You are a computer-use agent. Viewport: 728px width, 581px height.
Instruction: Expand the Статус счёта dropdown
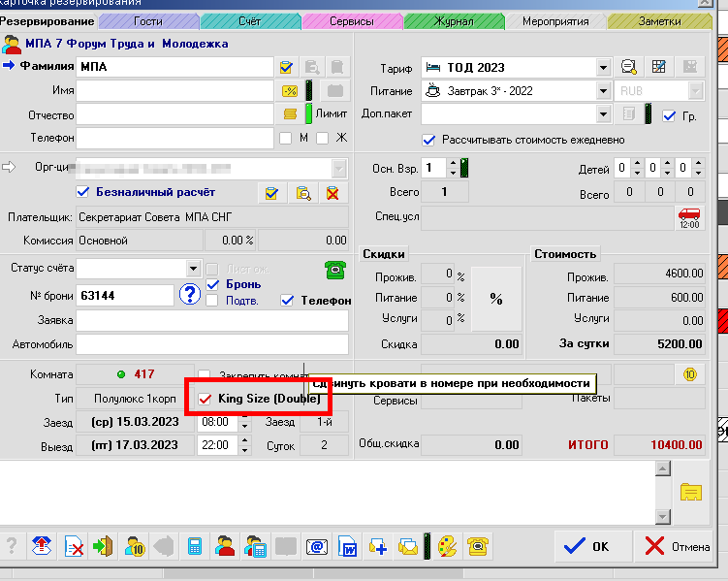click(x=193, y=268)
